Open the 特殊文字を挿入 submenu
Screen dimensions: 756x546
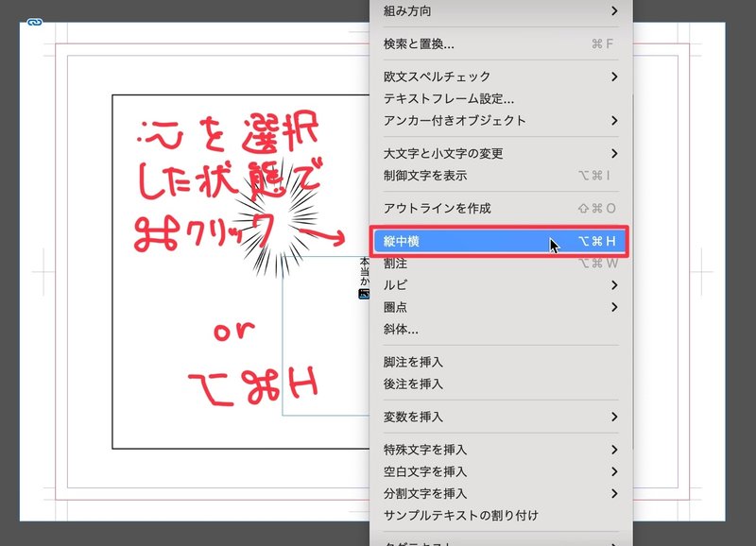(501, 450)
